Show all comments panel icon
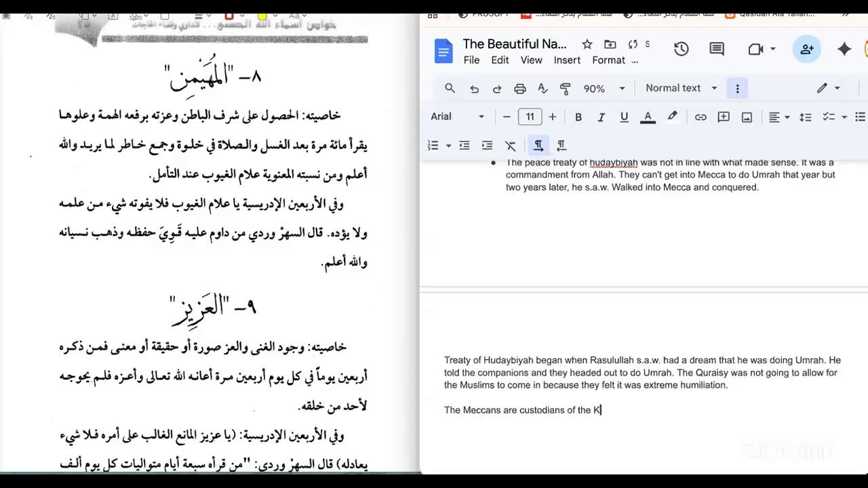Viewport: 868px width, 488px height. pos(717,49)
